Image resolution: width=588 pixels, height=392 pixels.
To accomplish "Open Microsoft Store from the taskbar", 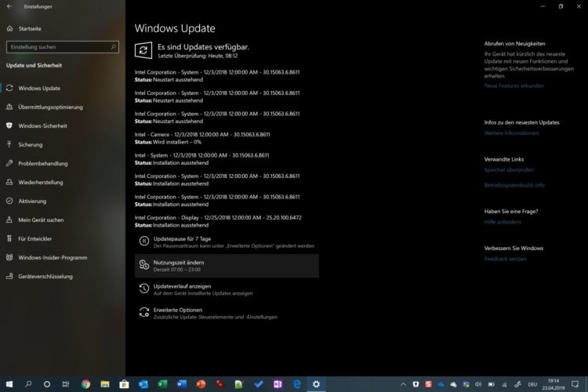I will click(x=124, y=384).
